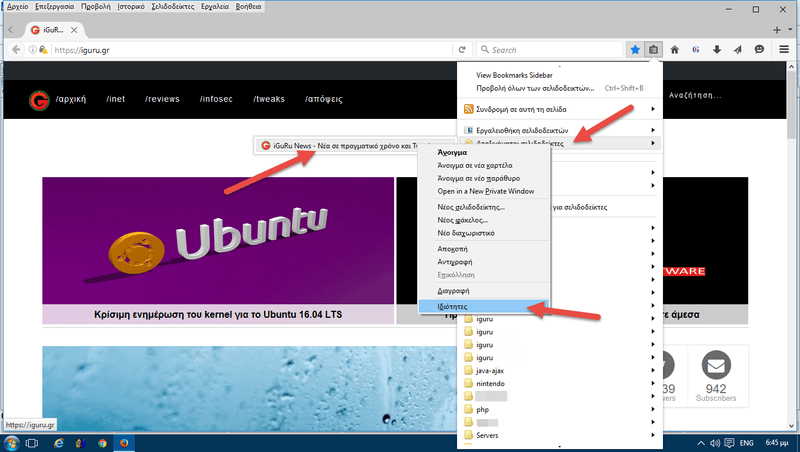This screenshot has height=452, width=800.
Task: Click the Back arrow button
Action: tap(17, 49)
